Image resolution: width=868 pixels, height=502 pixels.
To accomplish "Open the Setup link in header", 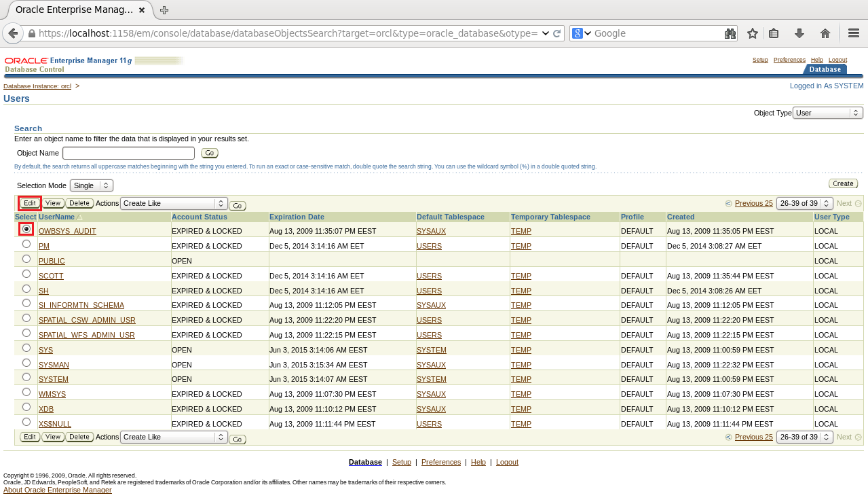I will click(760, 60).
